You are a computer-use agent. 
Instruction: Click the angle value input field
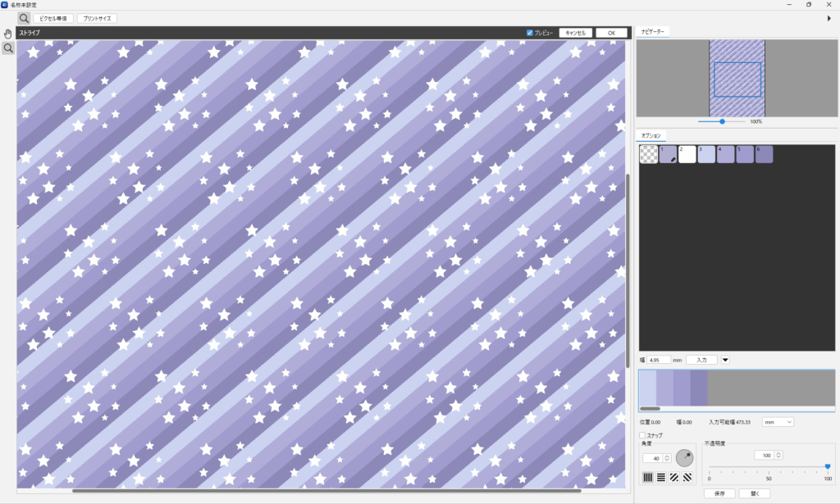coord(653,458)
